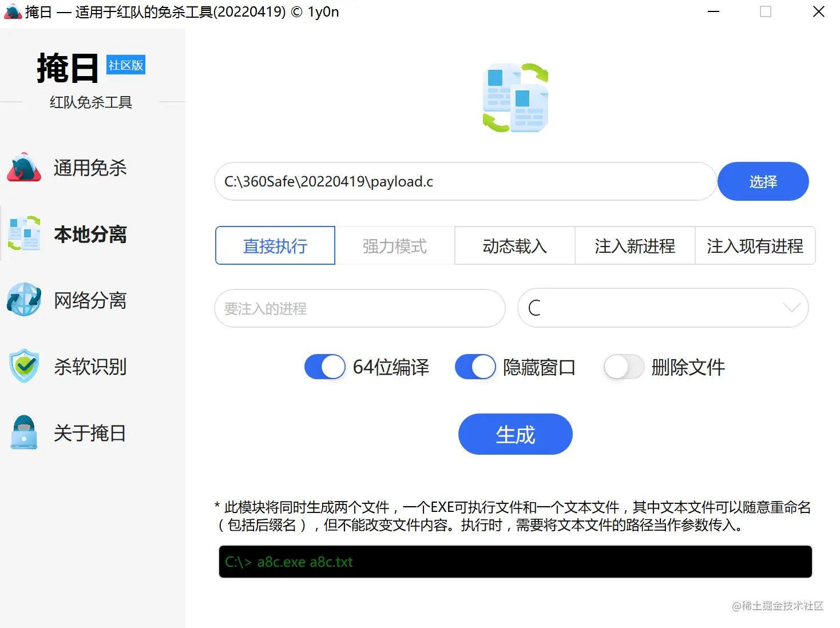The height and width of the screenshot is (628, 840).
Task: Select the 动态载入 tab
Action: [515, 245]
